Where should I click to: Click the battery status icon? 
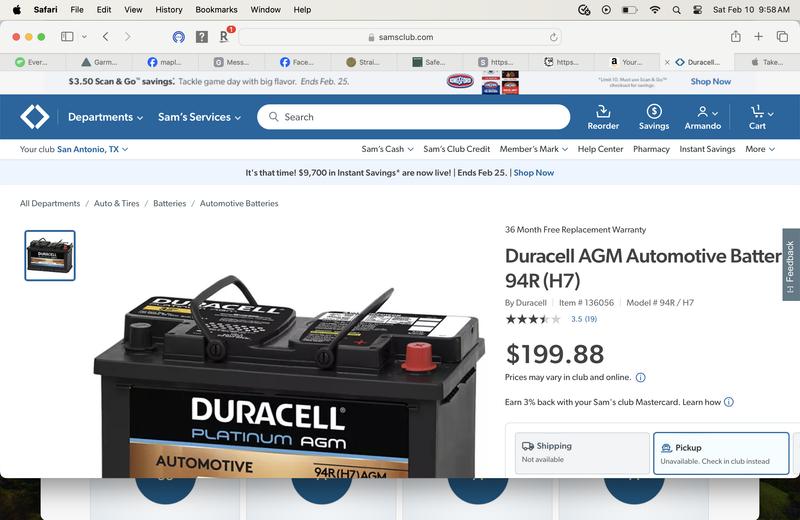[x=630, y=9]
